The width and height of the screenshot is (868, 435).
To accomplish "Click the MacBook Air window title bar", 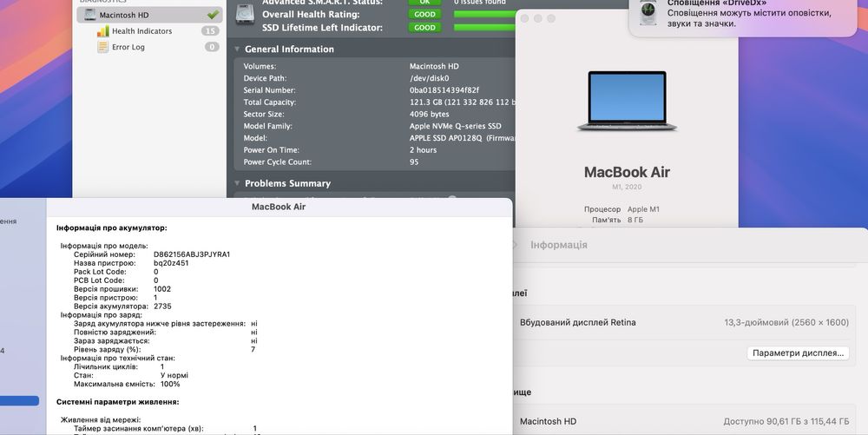I will [x=279, y=207].
